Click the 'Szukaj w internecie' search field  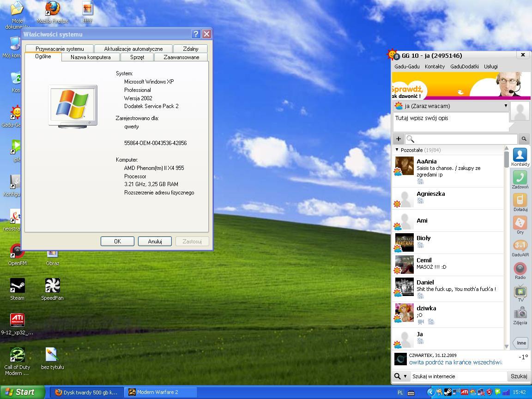point(458,376)
